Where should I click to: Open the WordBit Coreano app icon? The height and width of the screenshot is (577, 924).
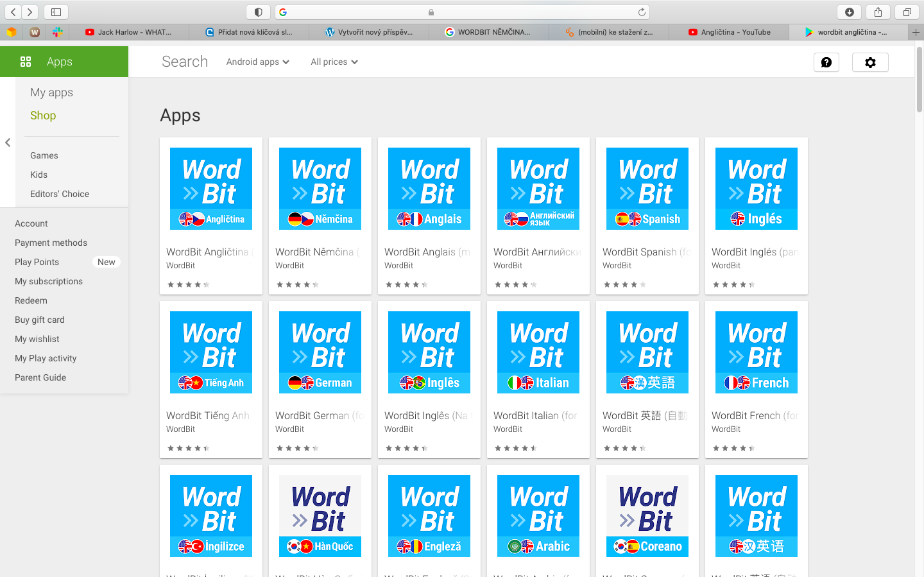click(x=647, y=516)
